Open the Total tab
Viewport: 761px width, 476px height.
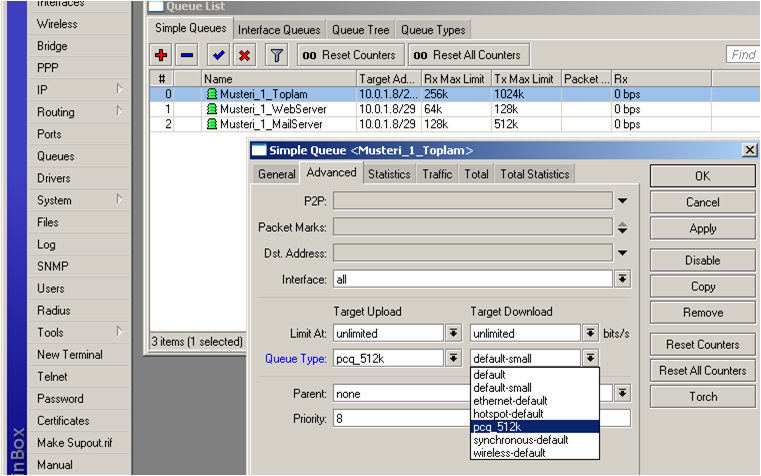476,174
